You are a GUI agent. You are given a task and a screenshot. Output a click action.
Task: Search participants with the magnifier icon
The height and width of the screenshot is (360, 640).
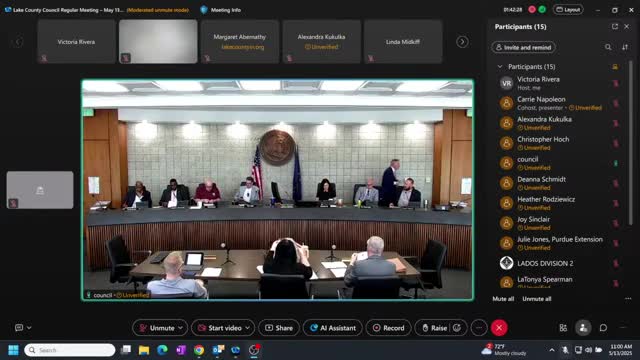coord(608,47)
